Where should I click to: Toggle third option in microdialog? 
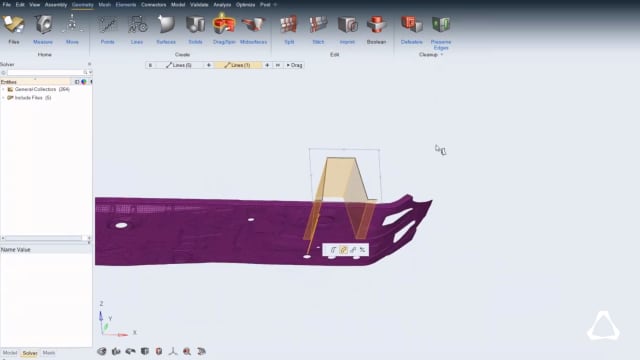point(353,250)
